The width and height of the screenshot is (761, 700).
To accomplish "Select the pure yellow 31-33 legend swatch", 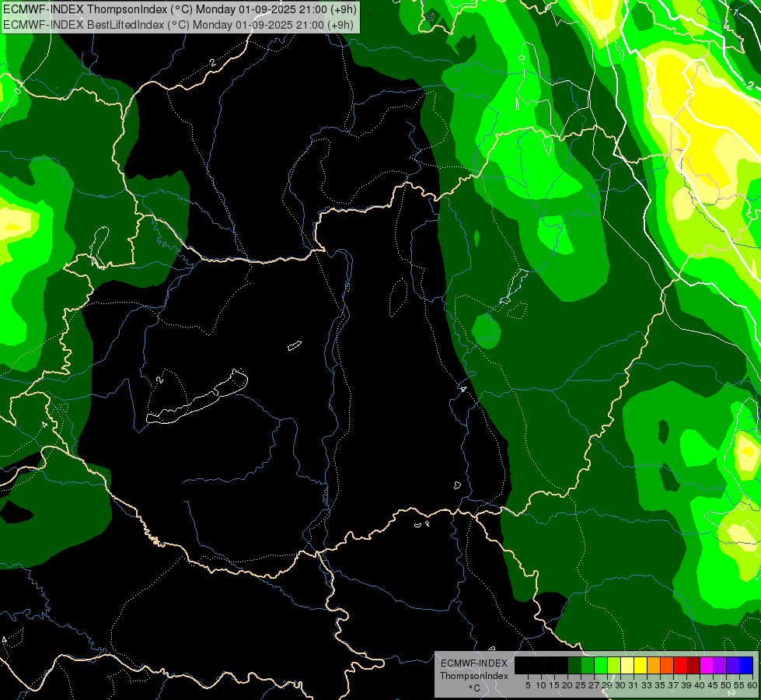I will tap(641, 665).
